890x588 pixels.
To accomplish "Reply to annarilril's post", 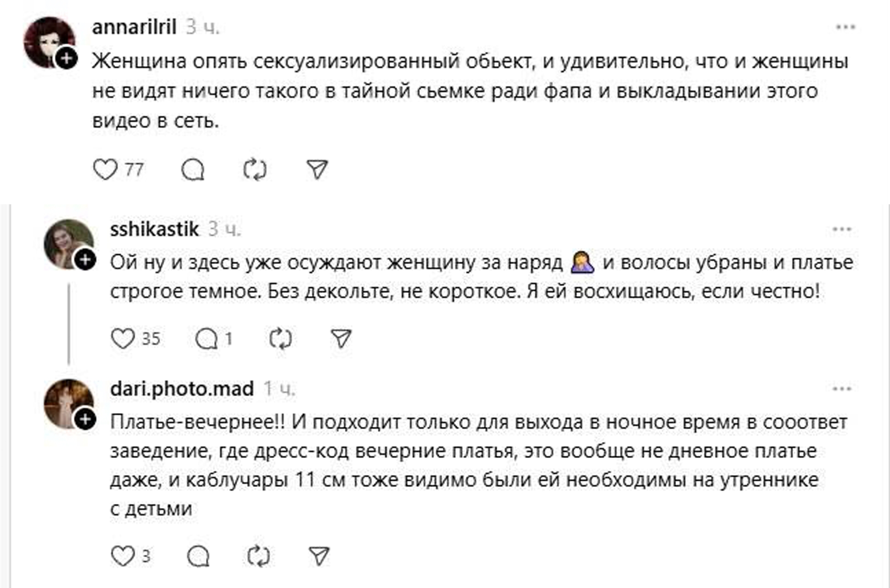I will pyautogui.click(x=193, y=170).
